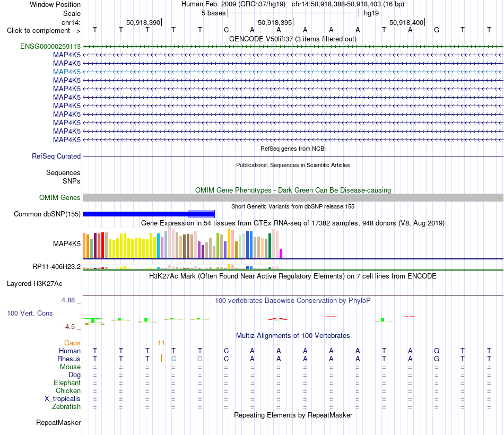Click the C base in the Human alignment row
The height and width of the screenshot is (435, 504).
(x=227, y=351)
